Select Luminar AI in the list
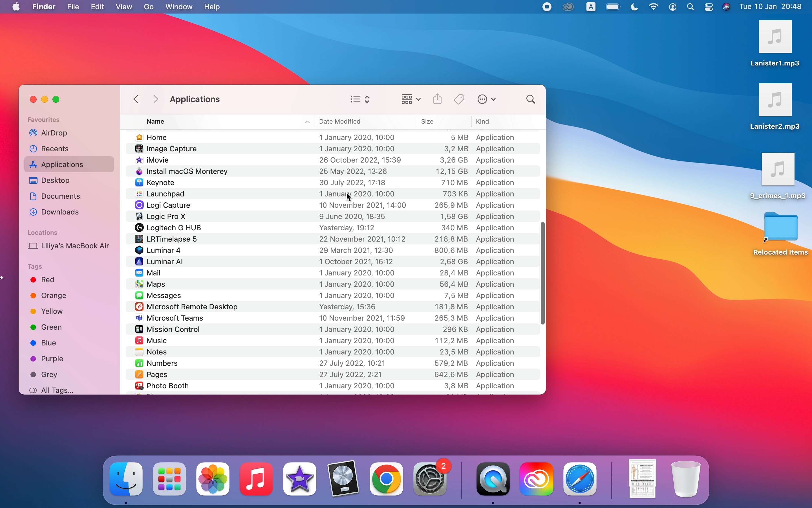The image size is (812, 508). [x=333, y=262]
